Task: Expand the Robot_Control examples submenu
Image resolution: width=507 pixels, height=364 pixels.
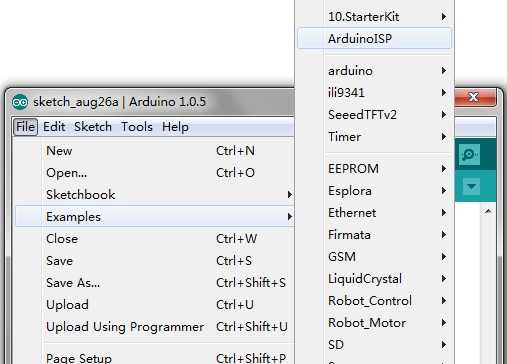Action: click(x=374, y=301)
